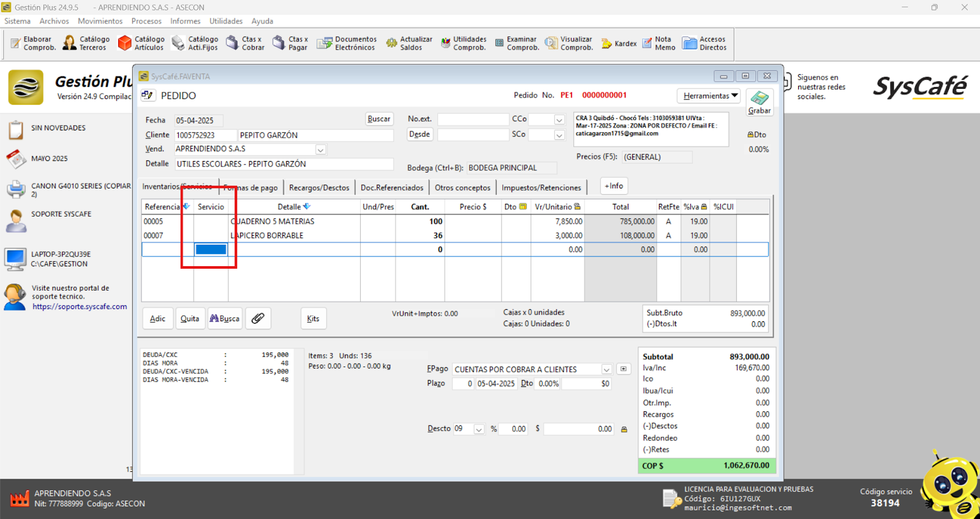Screen dimensions: 980x519
Task: Click the paperclip attachment button
Action: click(x=258, y=318)
